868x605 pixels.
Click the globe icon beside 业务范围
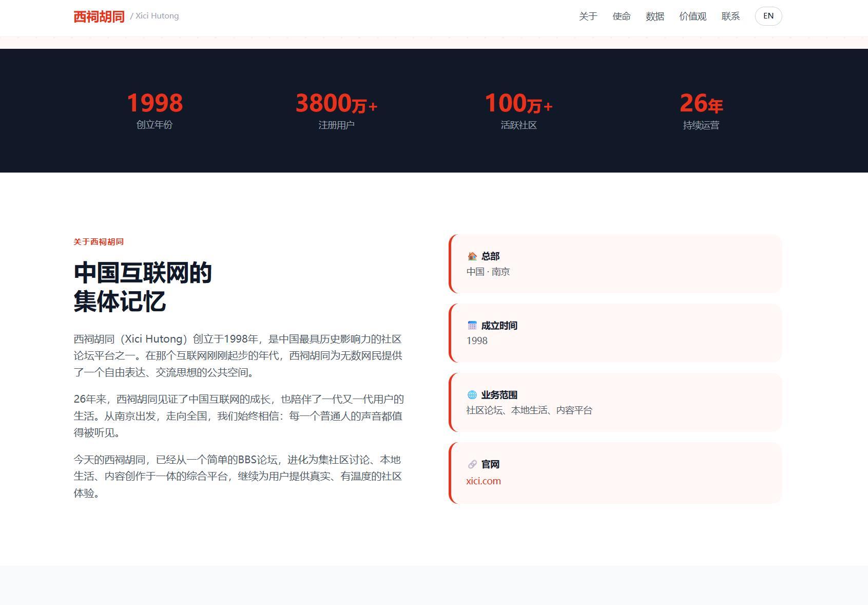pos(472,394)
